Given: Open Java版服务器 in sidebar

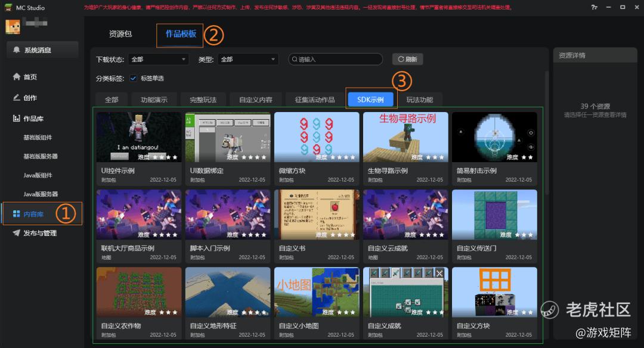Looking at the screenshot, I should [x=41, y=194].
